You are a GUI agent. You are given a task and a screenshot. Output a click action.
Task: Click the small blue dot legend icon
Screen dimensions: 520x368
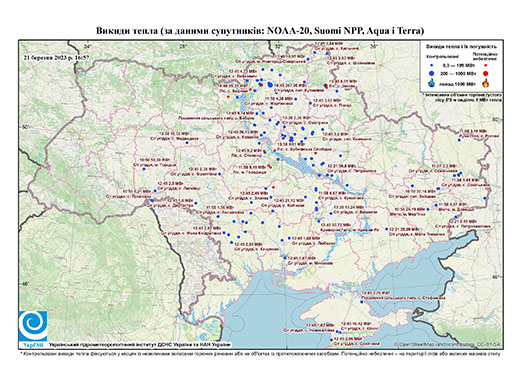432,66
